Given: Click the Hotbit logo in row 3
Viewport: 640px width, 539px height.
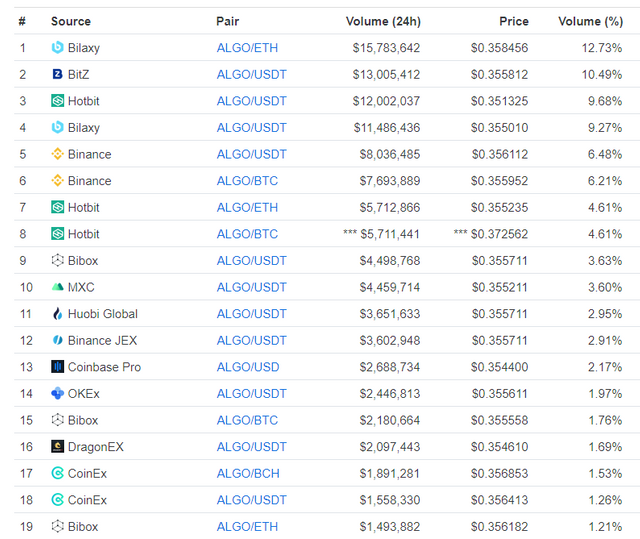Looking at the screenshot, I should tap(58, 101).
